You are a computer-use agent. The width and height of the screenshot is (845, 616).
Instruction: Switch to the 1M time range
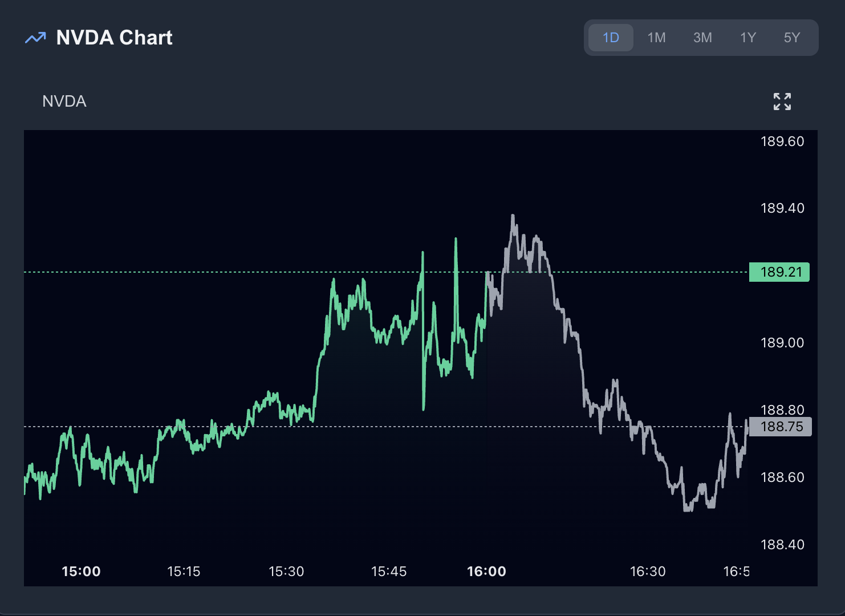click(656, 37)
